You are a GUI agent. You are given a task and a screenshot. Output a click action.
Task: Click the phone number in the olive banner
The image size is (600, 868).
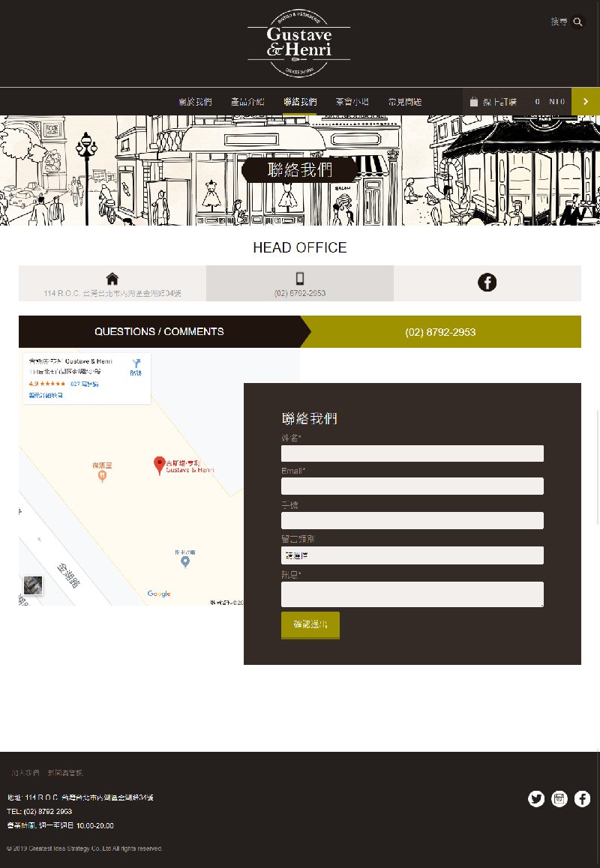click(x=440, y=332)
